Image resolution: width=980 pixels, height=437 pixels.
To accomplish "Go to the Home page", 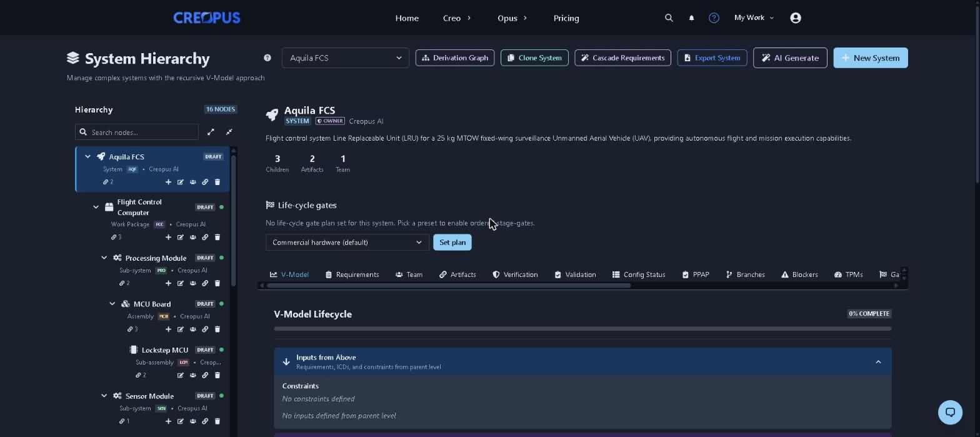I will click(407, 18).
